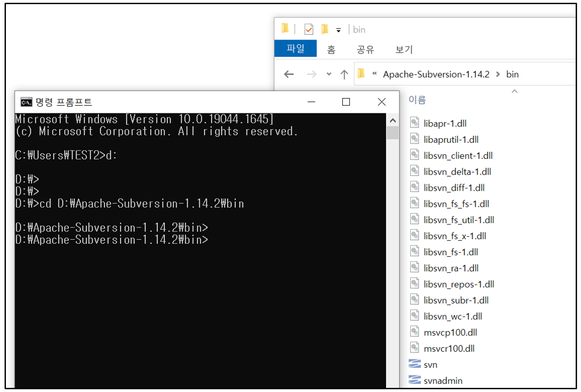Click the libsvn_ra-1.dll file icon
The image size is (581, 392).
click(x=415, y=267)
